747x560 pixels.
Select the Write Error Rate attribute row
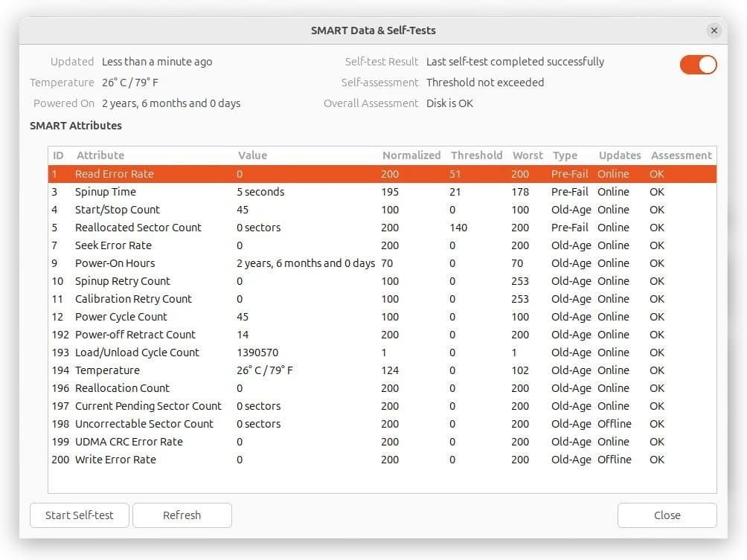pos(223,459)
